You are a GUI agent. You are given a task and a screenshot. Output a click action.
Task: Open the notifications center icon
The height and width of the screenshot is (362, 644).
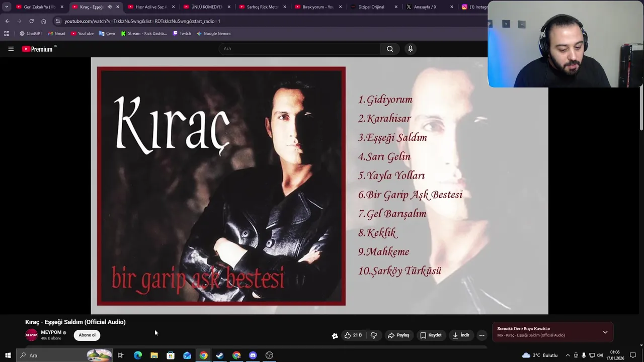633,355
